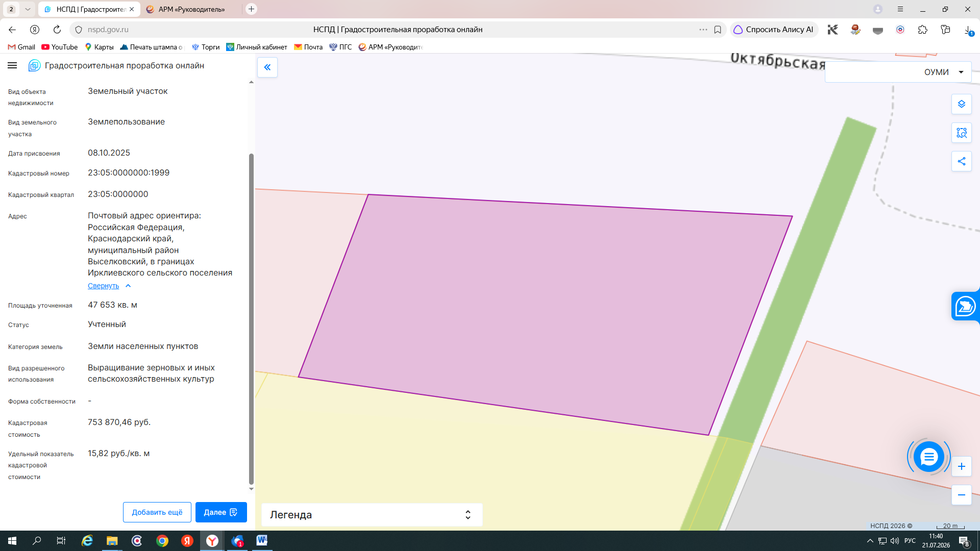Activate the area search tool icon

click(x=962, y=133)
